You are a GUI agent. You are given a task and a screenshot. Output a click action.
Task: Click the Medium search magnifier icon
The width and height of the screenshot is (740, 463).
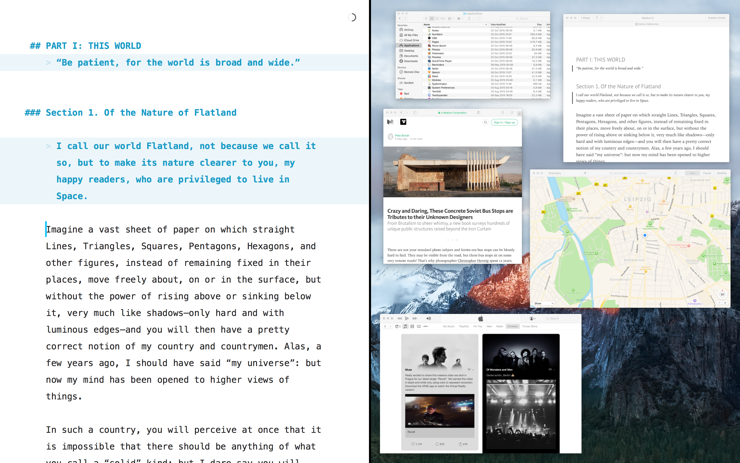(485, 122)
